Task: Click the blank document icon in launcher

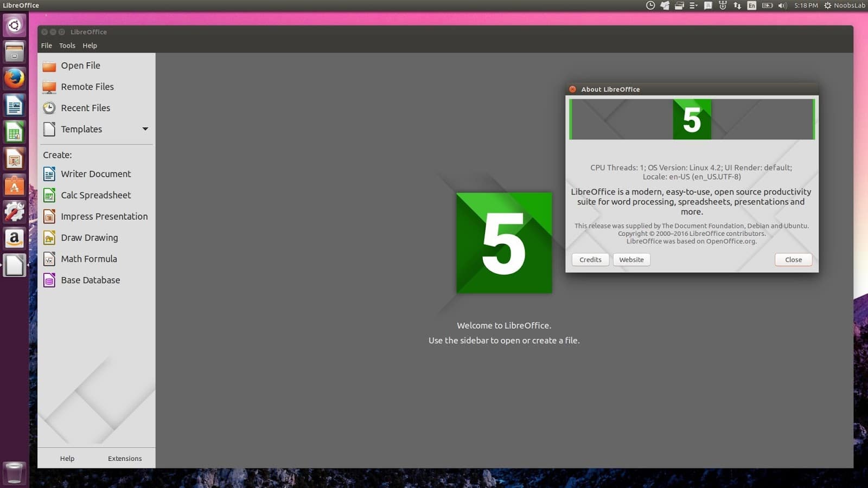Action: tap(15, 265)
